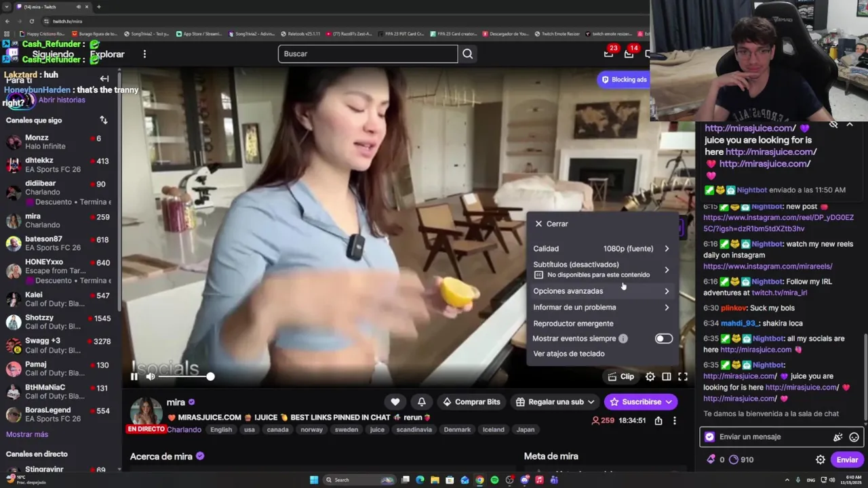This screenshot has width=868, height=488.
Task: Click the Twitch tab mute speaker icon
Action: pyautogui.click(x=79, y=7)
